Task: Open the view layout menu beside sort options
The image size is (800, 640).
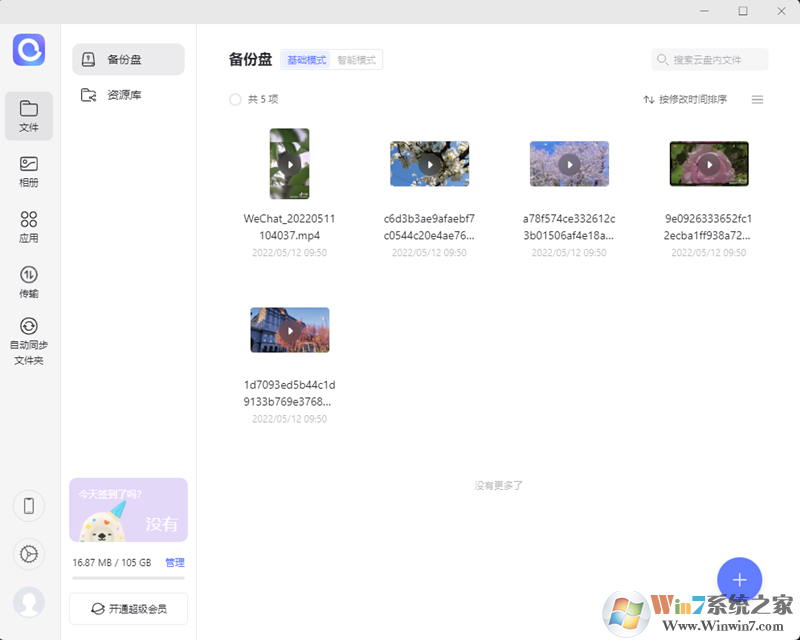Action: pos(757,100)
